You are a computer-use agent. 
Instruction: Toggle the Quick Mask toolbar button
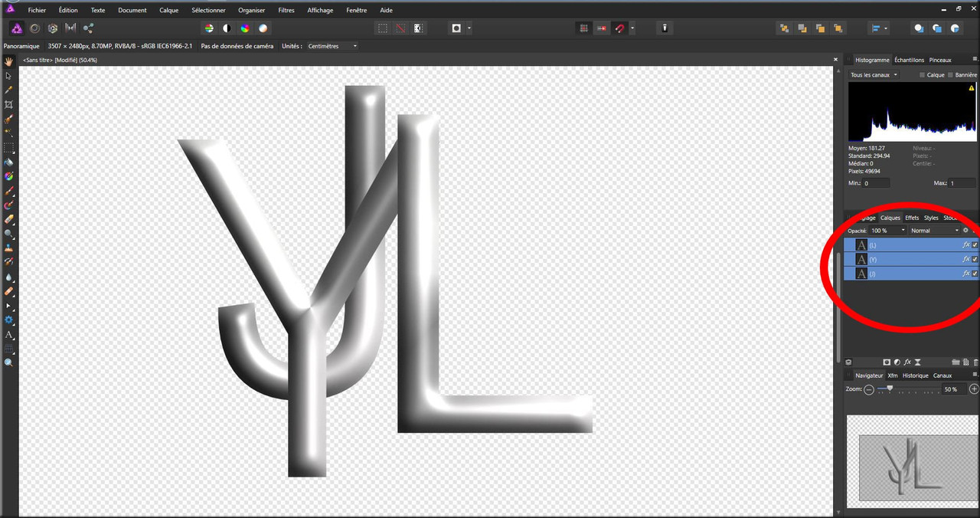click(x=456, y=28)
